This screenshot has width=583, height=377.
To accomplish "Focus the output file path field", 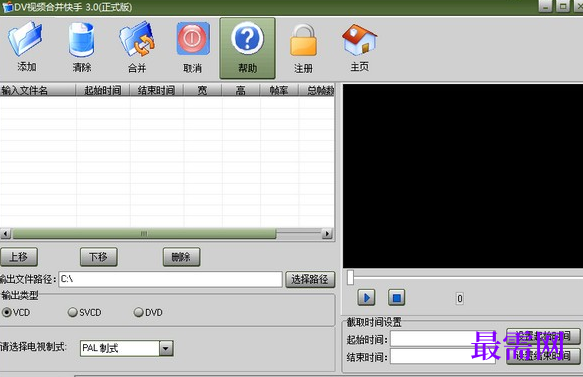I will pyautogui.click(x=170, y=279).
